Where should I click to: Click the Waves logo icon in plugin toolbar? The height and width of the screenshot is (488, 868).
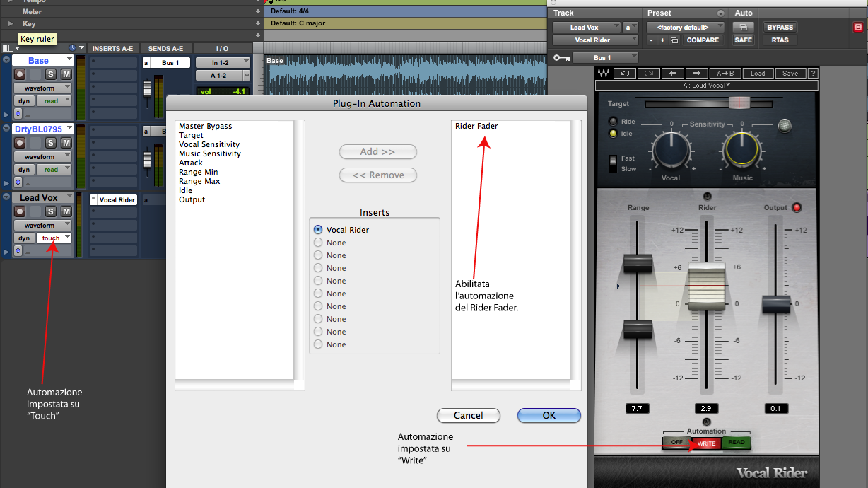[x=604, y=73]
